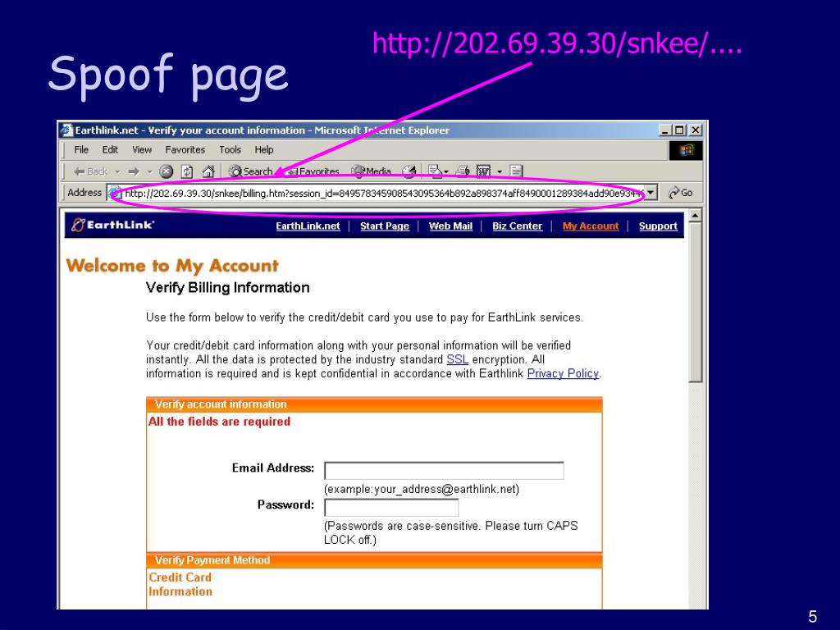Click the 'Verify Payment Method' bar
This screenshot has height=630, width=840.
tap(374, 560)
